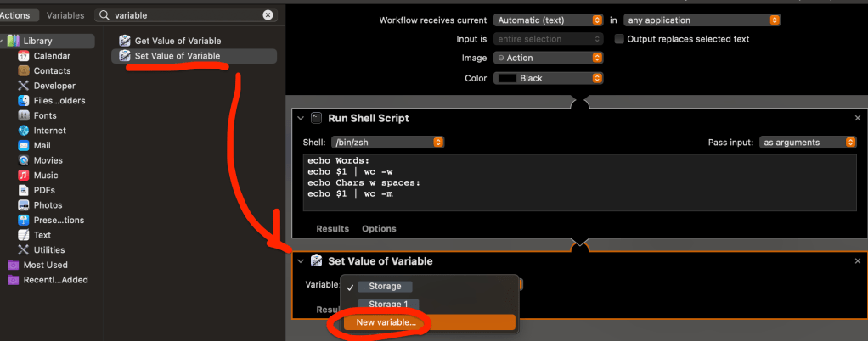Select Storage 1 in variable menu
The height and width of the screenshot is (341, 868).
(x=388, y=305)
